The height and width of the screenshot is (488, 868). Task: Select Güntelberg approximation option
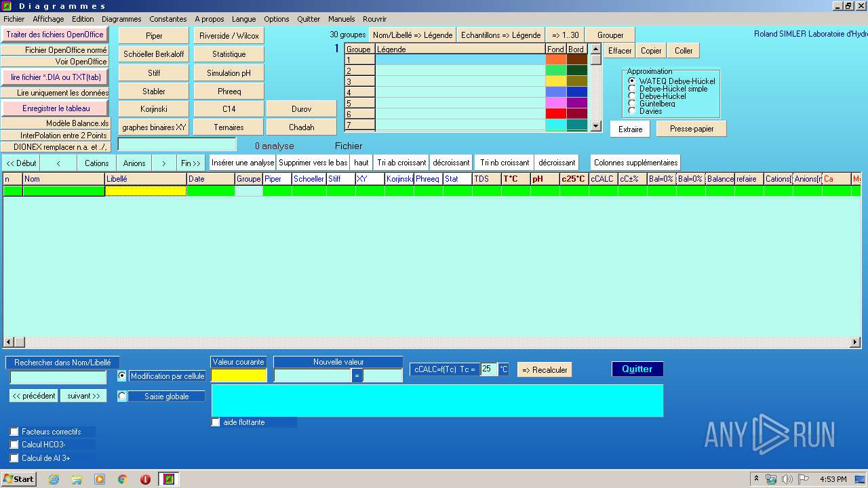point(633,104)
